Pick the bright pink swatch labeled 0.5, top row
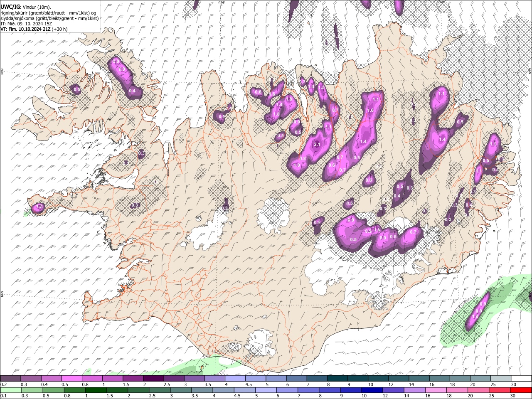The height and width of the screenshot is (399, 532). click(71, 379)
